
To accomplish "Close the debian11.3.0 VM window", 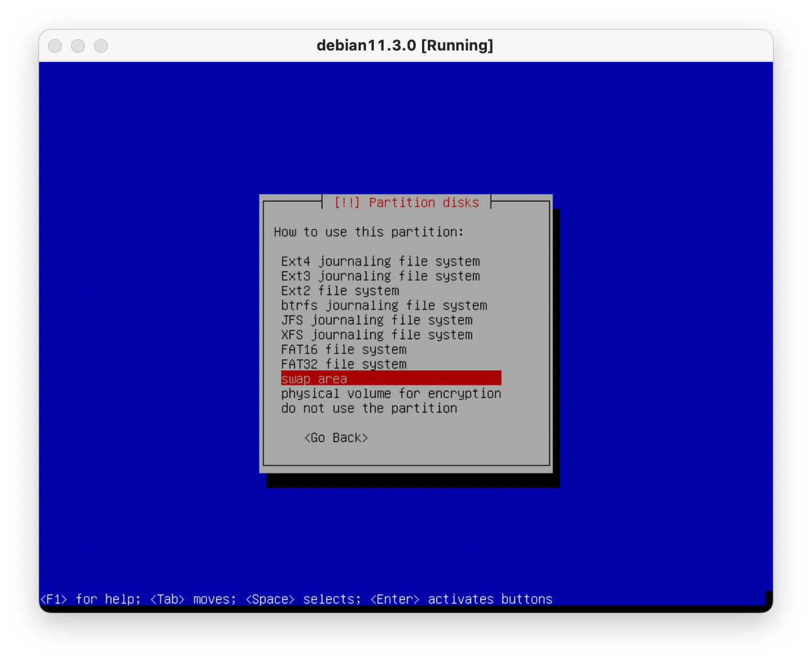I will [x=55, y=46].
